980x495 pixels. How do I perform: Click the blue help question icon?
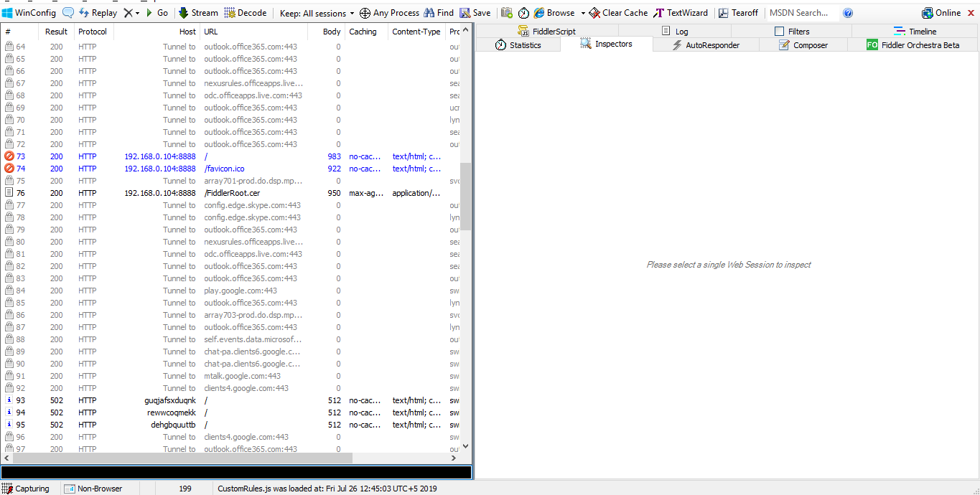[x=848, y=13]
